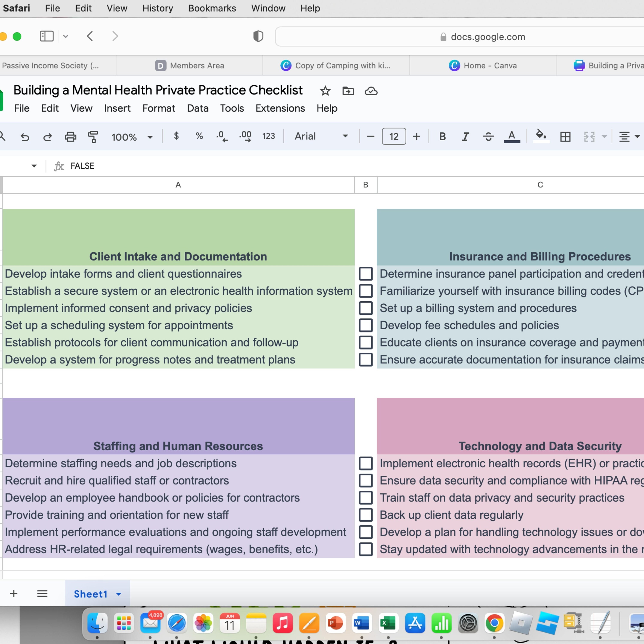Add a new sheet with plus button
644x644 pixels.
[14, 593]
